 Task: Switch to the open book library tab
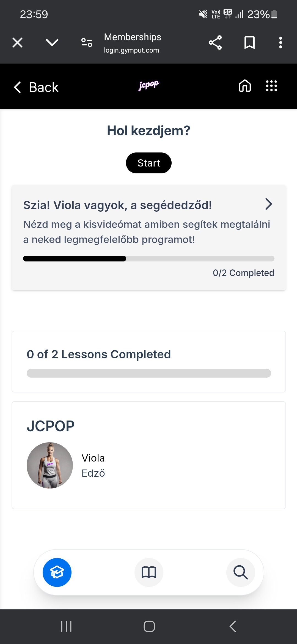(x=149, y=572)
